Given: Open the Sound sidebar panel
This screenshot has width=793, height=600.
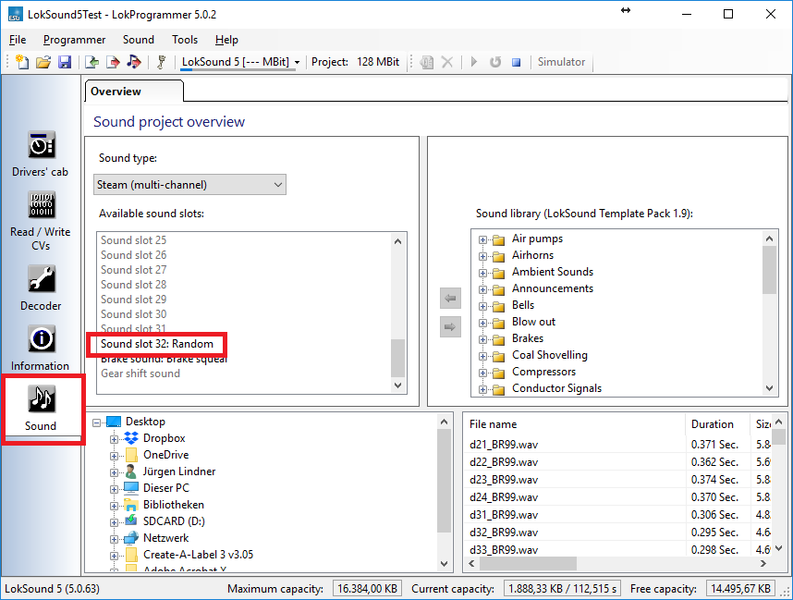Looking at the screenshot, I should pyautogui.click(x=40, y=408).
